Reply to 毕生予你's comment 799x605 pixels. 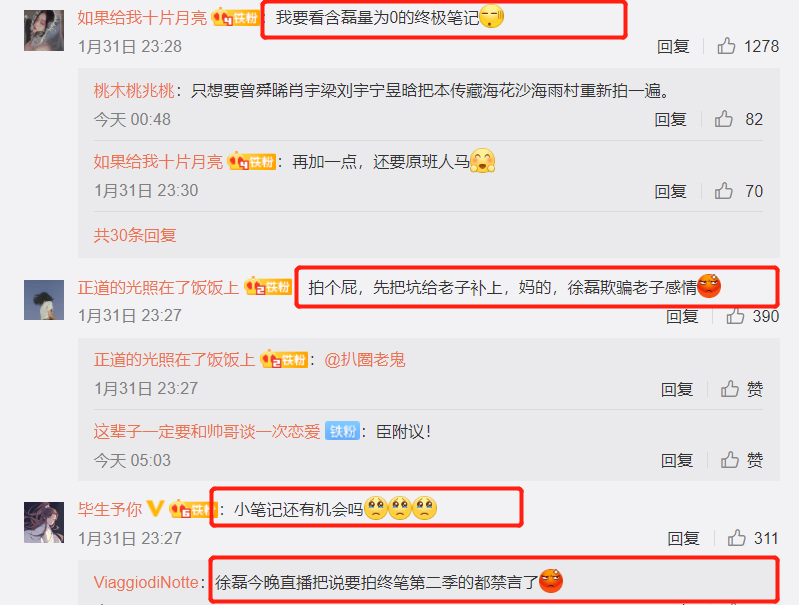coord(683,538)
